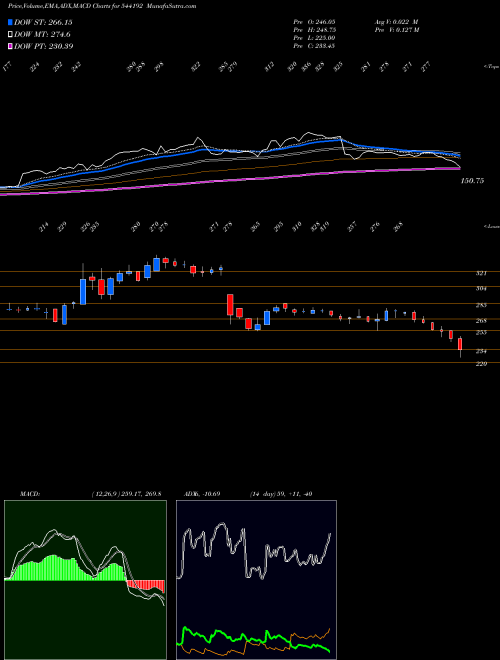The image size is (500, 660).
Task: Click the 304 price level label
Action: click(x=481, y=289)
